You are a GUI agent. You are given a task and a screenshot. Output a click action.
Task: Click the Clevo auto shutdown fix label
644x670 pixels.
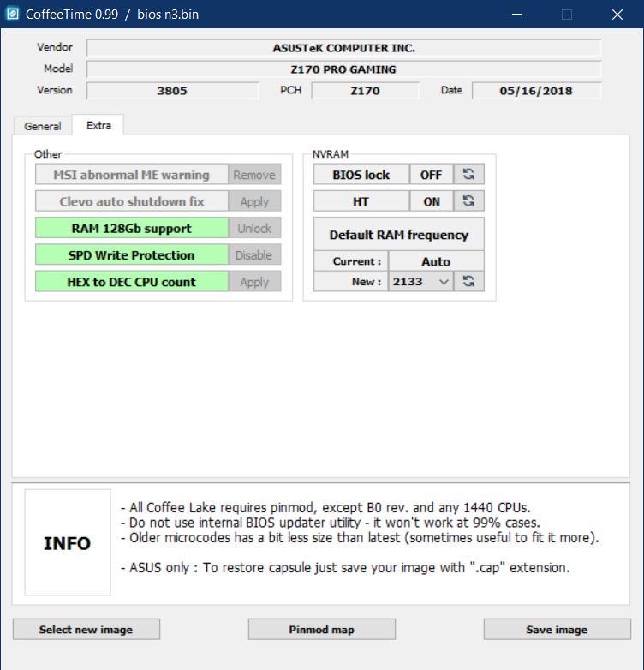[132, 201]
